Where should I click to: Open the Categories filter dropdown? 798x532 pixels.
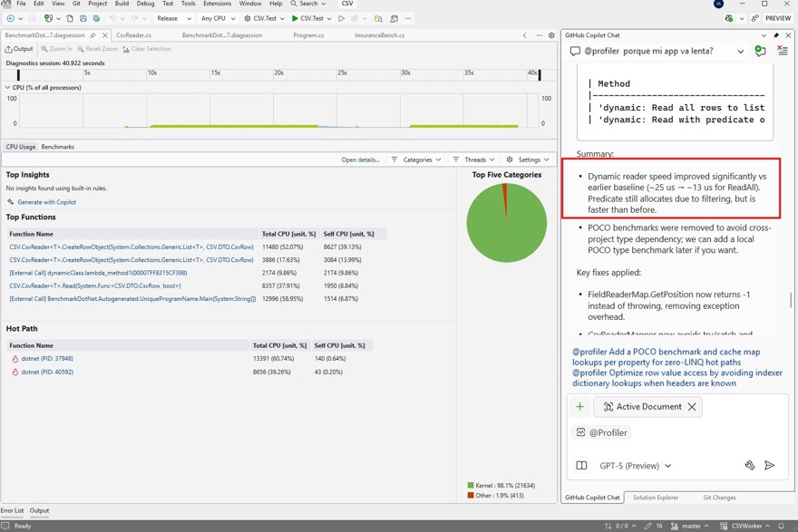pos(416,160)
